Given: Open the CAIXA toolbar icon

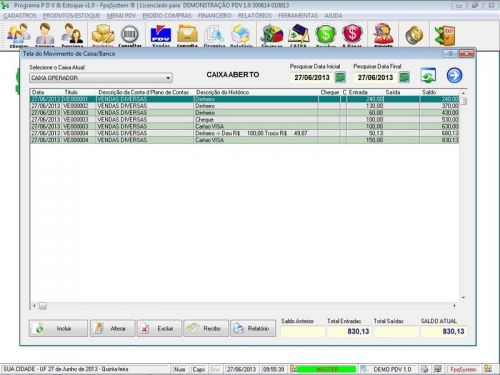Looking at the screenshot, I should click(299, 35).
